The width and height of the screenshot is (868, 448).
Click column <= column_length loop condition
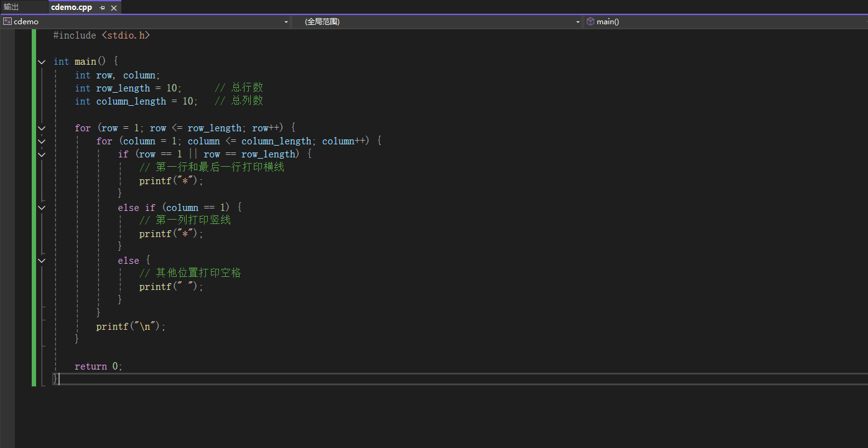pyautogui.click(x=250, y=141)
